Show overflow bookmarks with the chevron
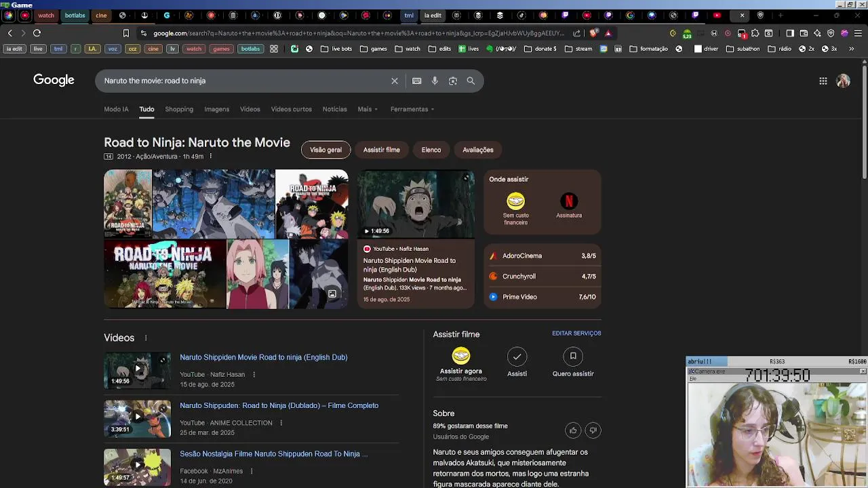Viewport: 868px width, 488px height. coord(852,49)
